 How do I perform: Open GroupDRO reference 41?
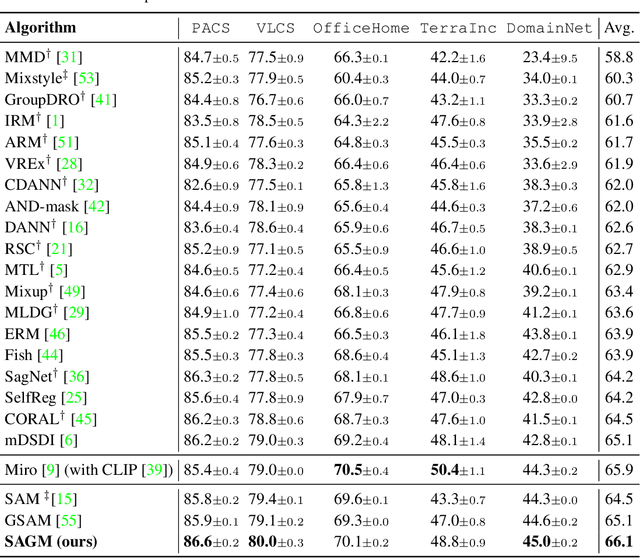pyautogui.click(x=103, y=100)
